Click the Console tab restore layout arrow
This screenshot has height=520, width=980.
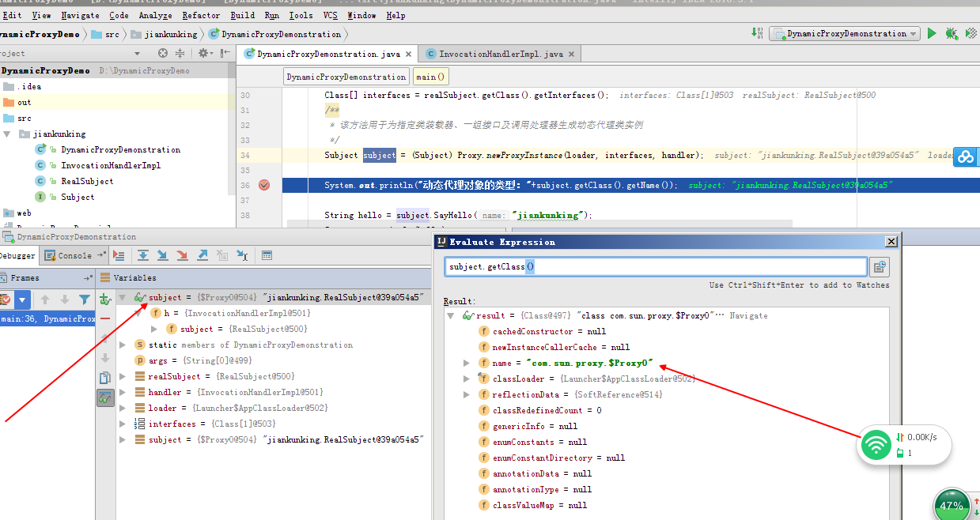tap(101, 255)
